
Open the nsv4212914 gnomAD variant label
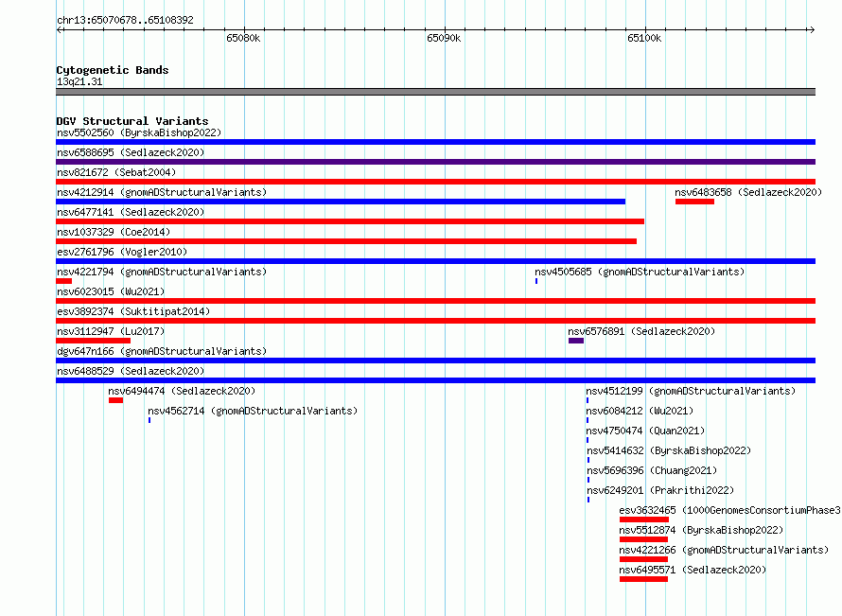pyautogui.click(x=162, y=192)
